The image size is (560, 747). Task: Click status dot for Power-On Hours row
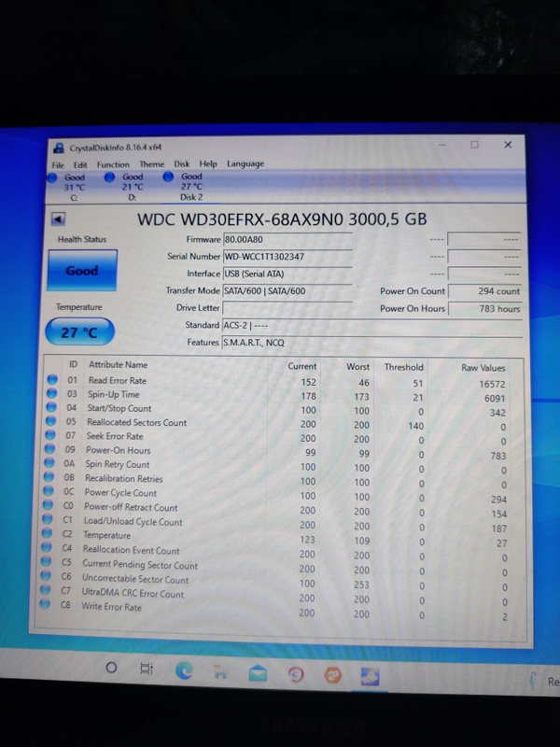pos(50,449)
